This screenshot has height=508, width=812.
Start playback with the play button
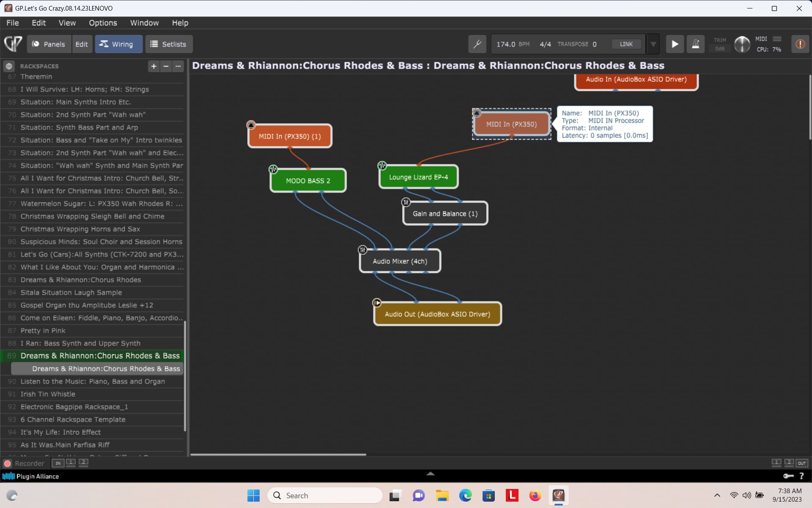tap(675, 44)
